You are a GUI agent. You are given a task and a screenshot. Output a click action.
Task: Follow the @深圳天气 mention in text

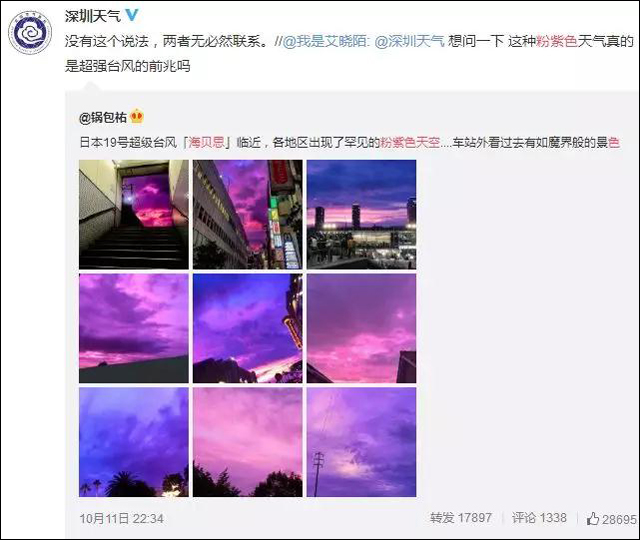pyautogui.click(x=410, y=41)
